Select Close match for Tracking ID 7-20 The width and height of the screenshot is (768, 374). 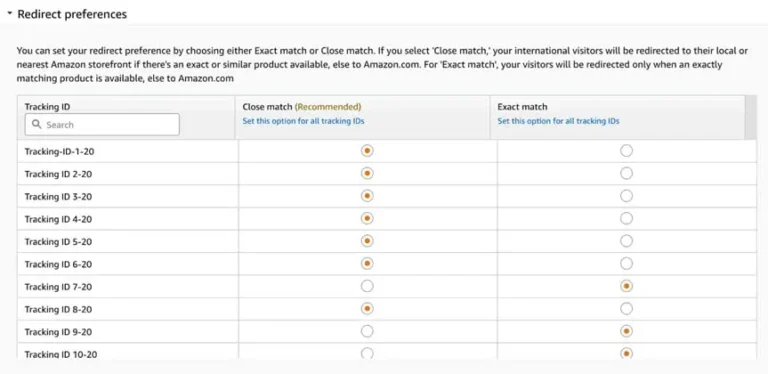(367, 286)
